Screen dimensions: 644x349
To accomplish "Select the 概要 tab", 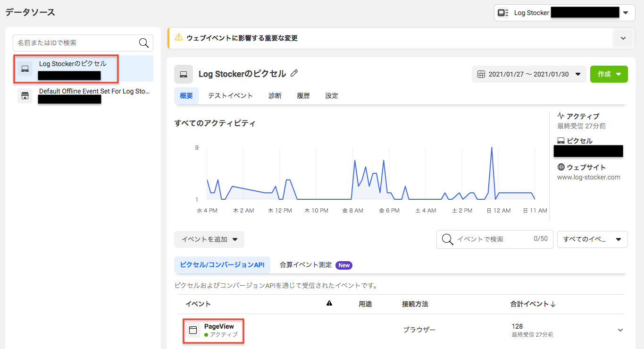I will click(x=186, y=95).
